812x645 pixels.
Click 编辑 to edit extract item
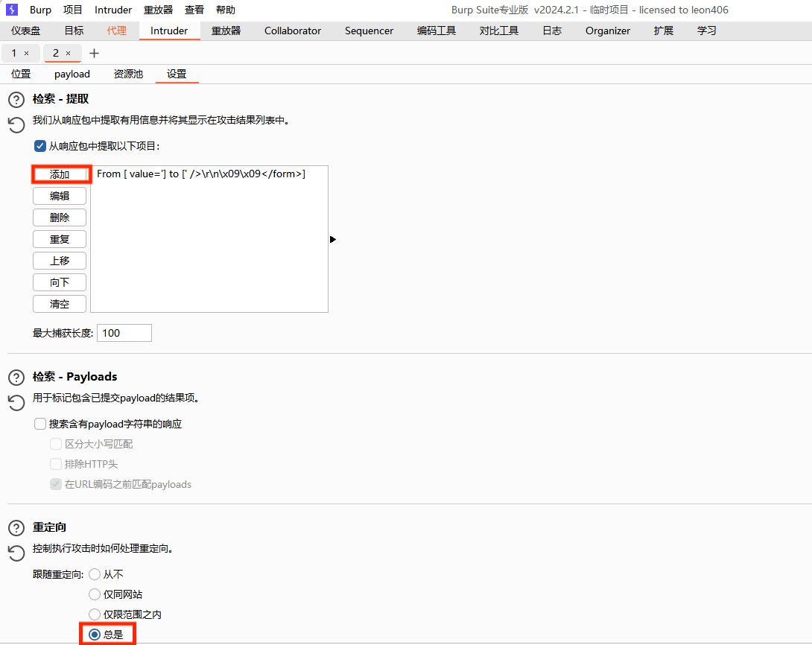tap(60, 196)
